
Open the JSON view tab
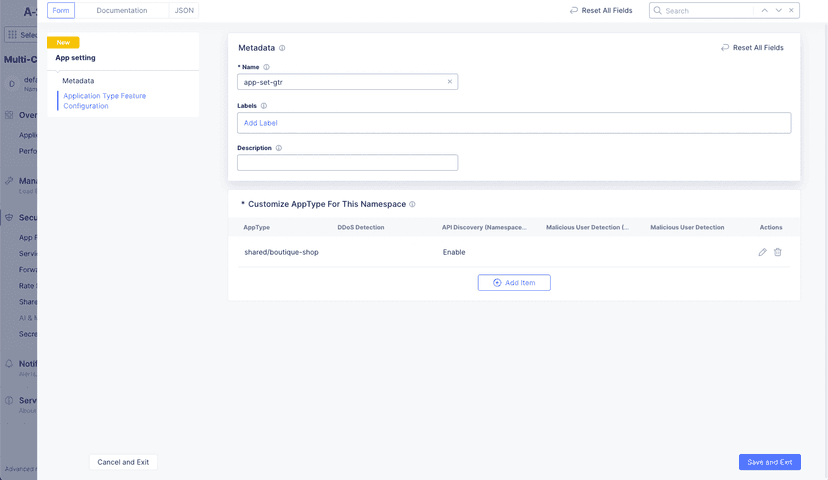point(184,10)
